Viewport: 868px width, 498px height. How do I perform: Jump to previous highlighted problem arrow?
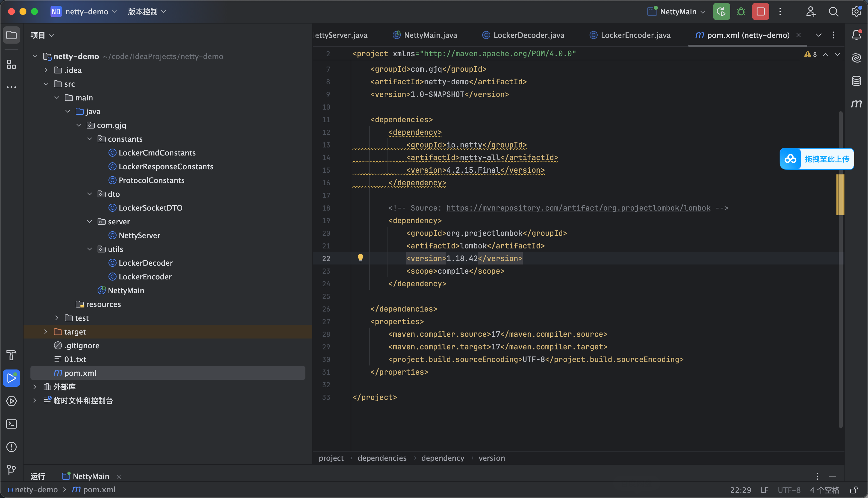click(826, 55)
